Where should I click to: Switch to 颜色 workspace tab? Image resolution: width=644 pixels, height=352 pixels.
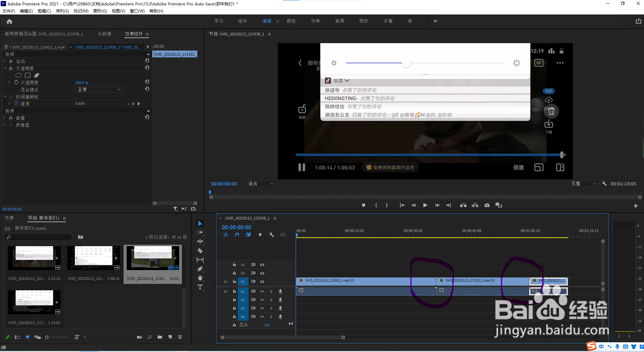[291, 21]
